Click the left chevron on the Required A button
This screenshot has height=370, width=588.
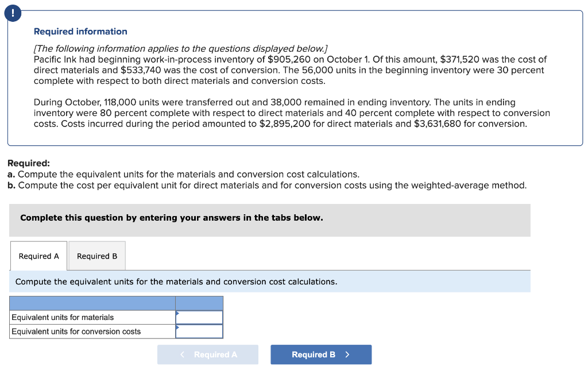point(183,354)
